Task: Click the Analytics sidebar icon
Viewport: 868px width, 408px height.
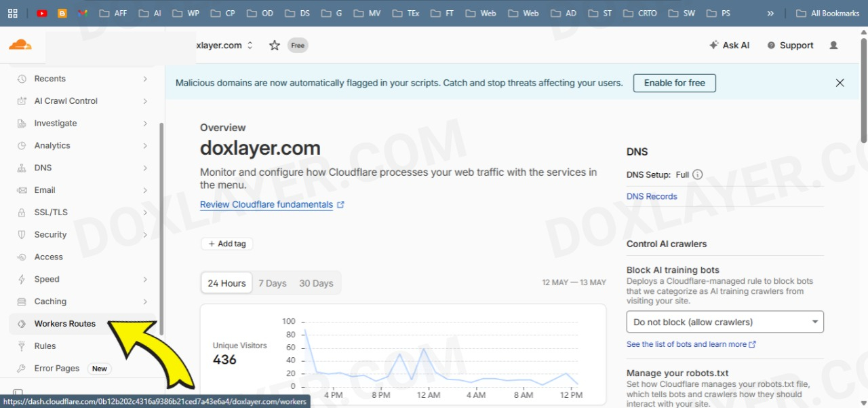Action: tap(22, 146)
